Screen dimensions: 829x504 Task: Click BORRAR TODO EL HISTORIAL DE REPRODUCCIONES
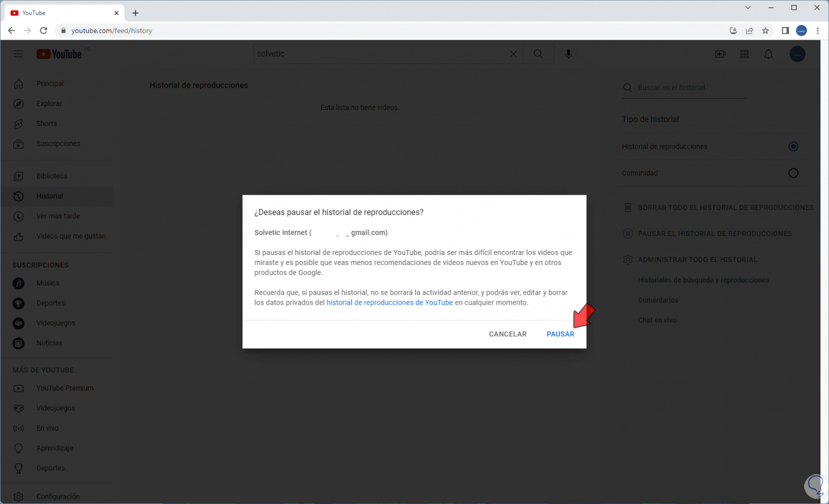(x=718, y=207)
